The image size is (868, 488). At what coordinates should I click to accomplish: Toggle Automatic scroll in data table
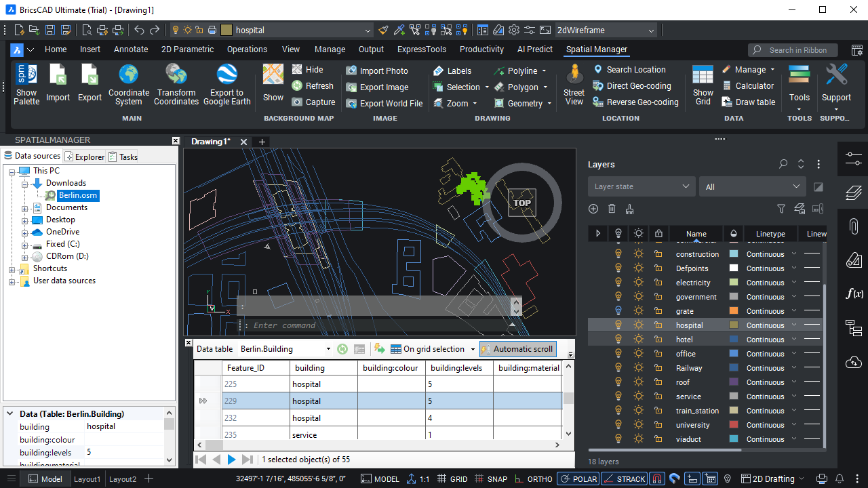coord(517,349)
